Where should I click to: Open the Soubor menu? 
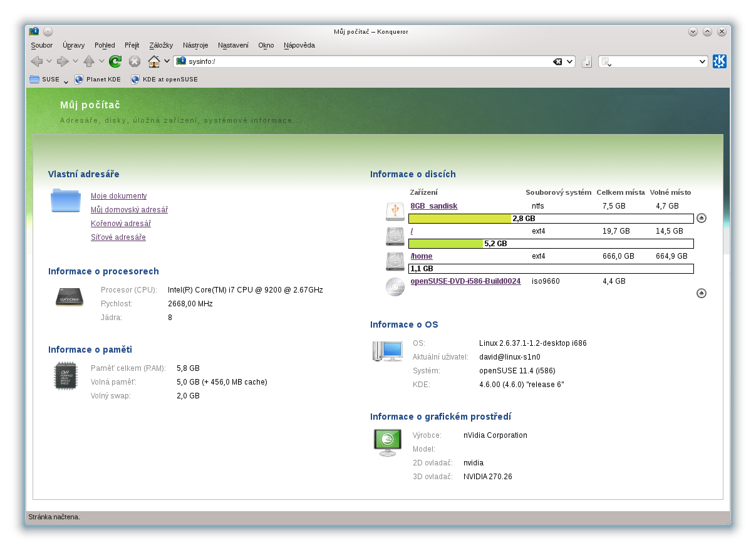tap(42, 45)
